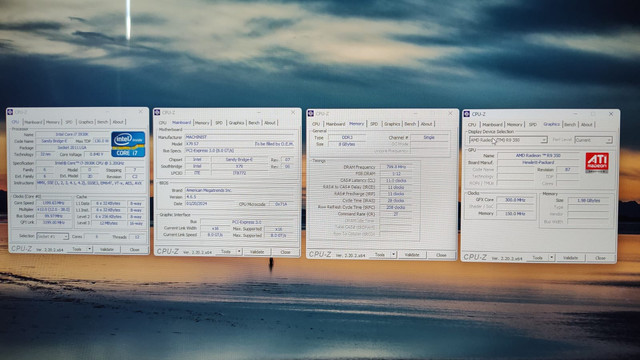Expand the Tools arrow in the CPU window
640x360 pixels.
point(90,249)
